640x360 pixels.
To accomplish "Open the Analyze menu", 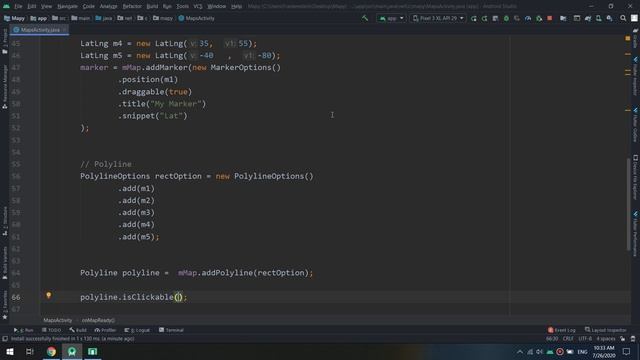I will (x=109, y=7).
